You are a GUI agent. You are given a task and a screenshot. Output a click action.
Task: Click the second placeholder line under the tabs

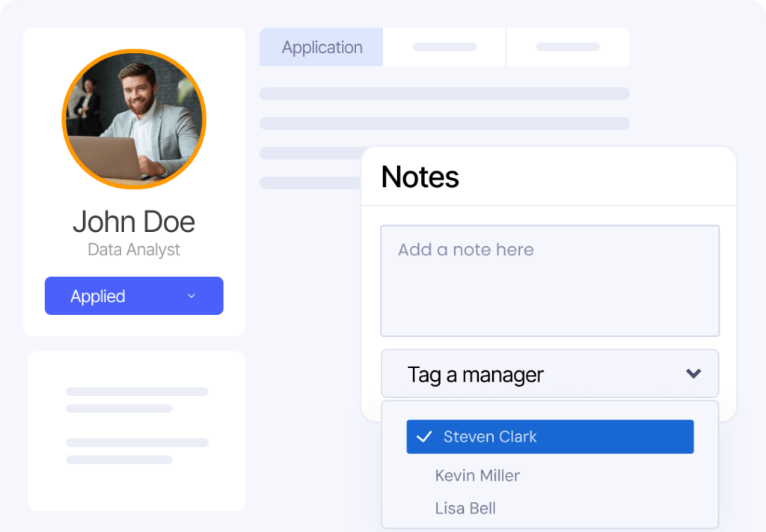[444, 123]
